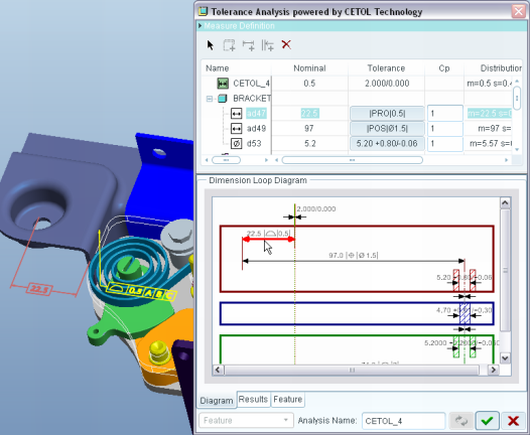Viewport: 530px width, 435px height.
Task: Select the d53 row name
Action: point(254,143)
